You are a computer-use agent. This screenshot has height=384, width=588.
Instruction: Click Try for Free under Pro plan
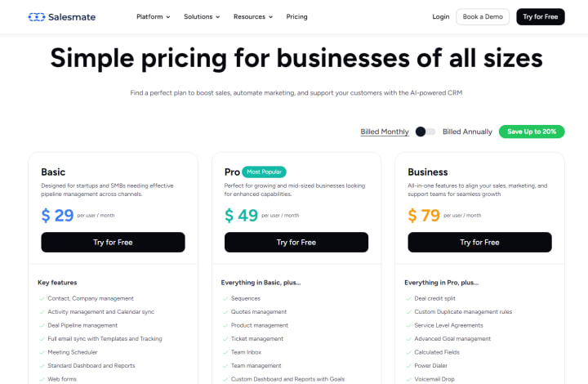click(296, 242)
